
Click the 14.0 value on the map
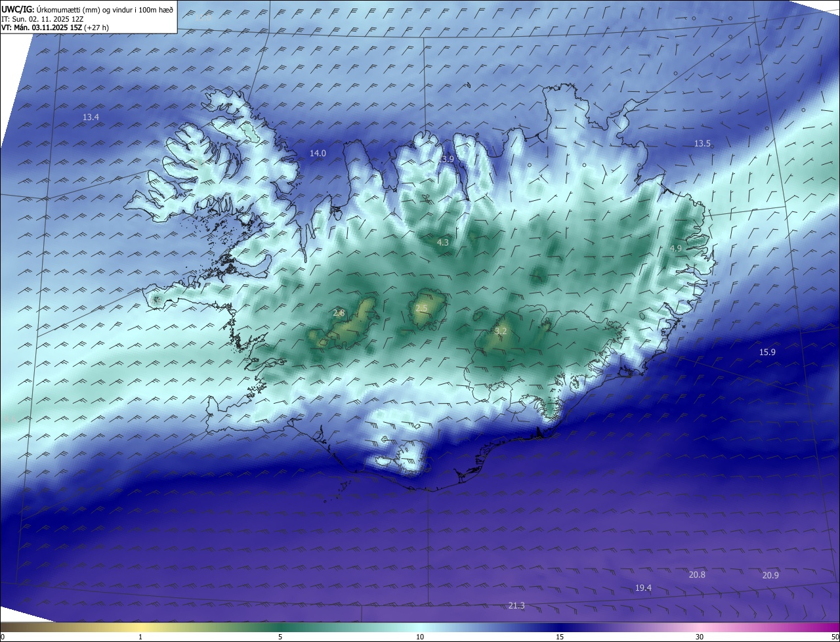pos(318,153)
